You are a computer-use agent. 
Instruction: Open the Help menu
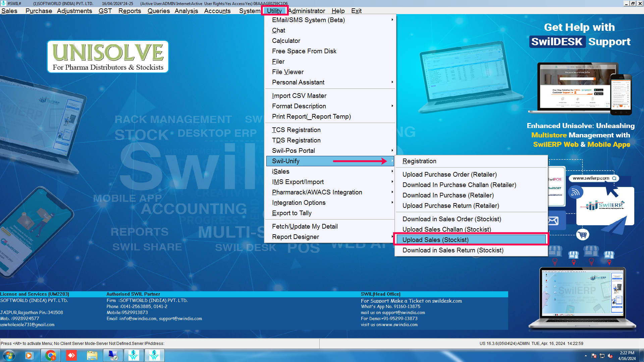click(338, 11)
